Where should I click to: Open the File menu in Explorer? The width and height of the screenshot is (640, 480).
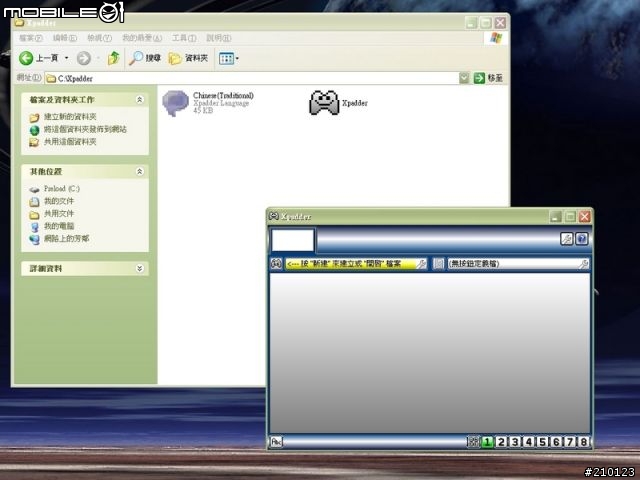pos(31,38)
